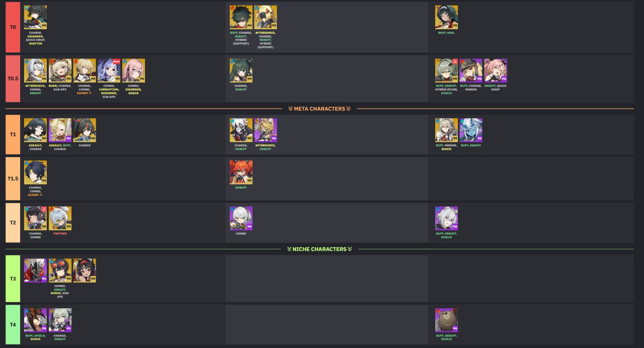Collapse the Meta Characters section header
This screenshot has height=348, width=644.
click(319, 109)
